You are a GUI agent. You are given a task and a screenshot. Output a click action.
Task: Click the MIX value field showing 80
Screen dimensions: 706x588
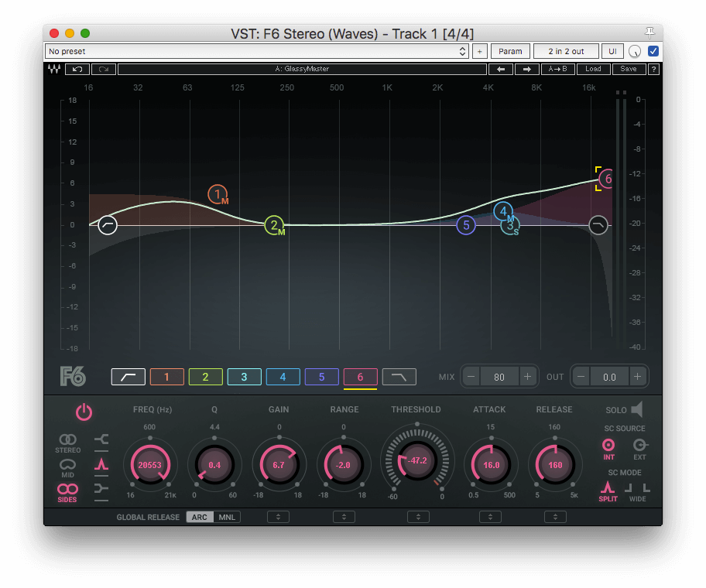pyautogui.click(x=499, y=377)
